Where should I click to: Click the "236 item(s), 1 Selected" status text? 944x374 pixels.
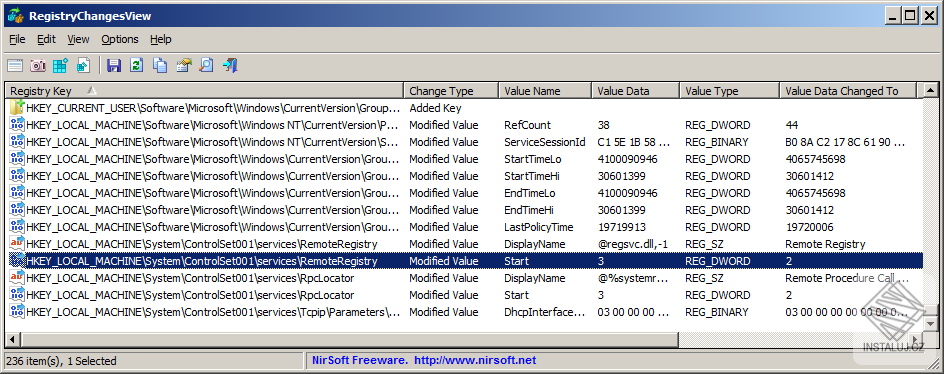click(61, 361)
